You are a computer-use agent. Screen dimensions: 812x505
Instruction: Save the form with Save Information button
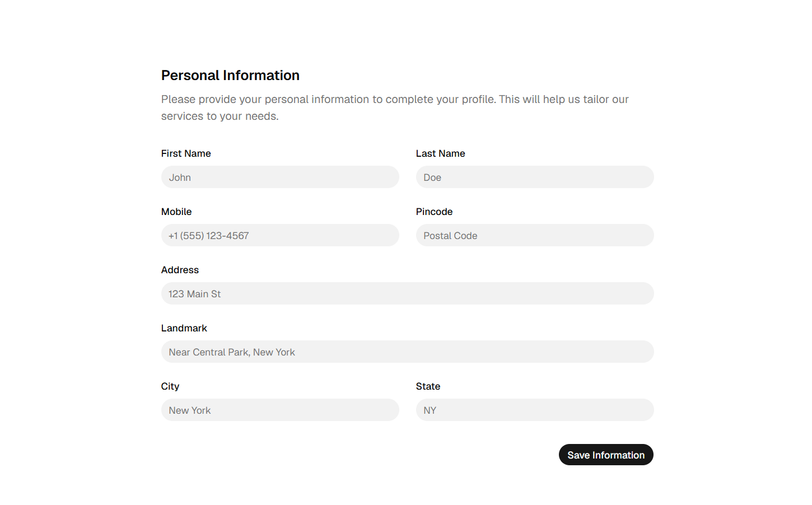click(x=606, y=455)
